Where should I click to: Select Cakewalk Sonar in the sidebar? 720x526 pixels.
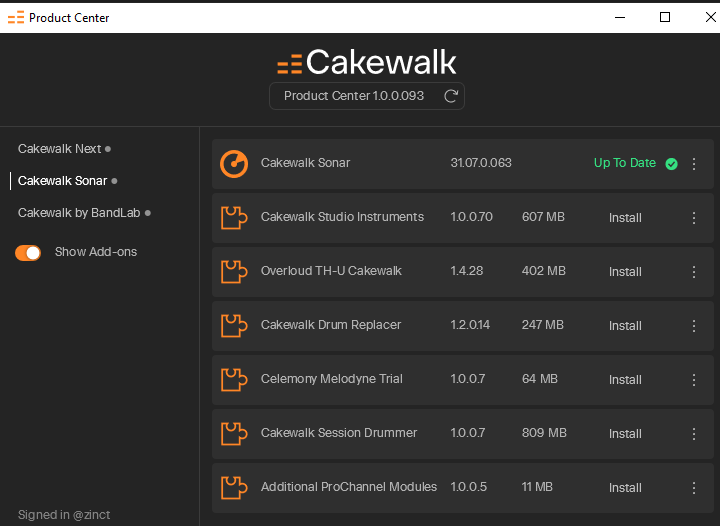(62, 181)
